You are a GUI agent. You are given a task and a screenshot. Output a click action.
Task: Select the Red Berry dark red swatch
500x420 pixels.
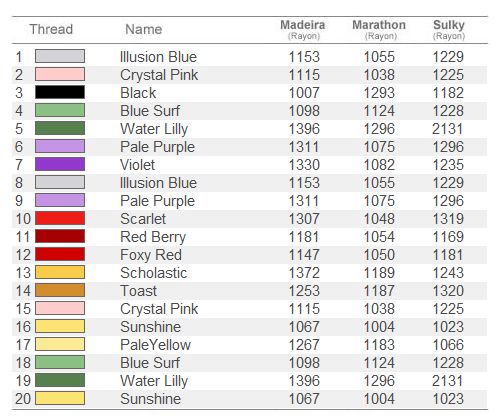coord(60,236)
